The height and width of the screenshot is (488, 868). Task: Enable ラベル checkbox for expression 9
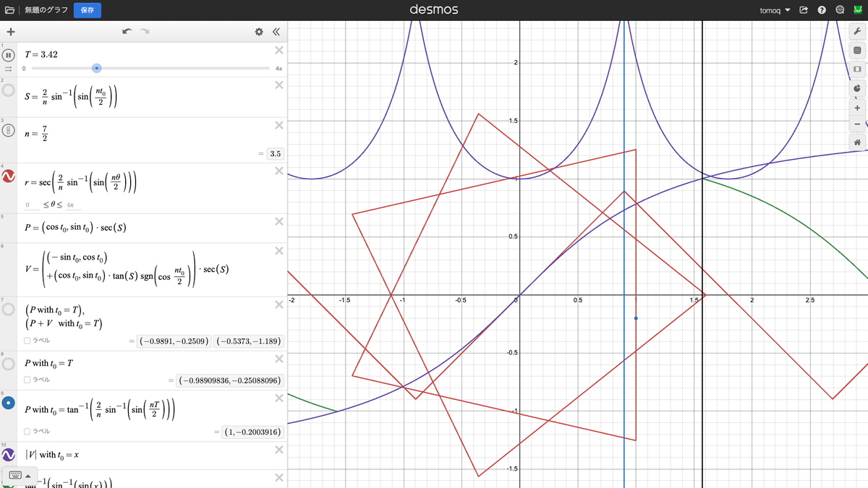(x=27, y=431)
